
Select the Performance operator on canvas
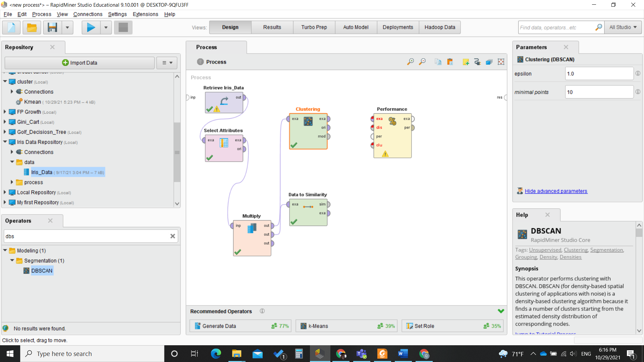tap(392, 136)
